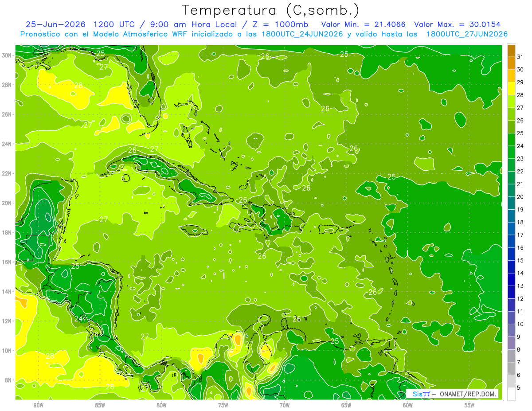Viewport: 532px width, 411px height.
Task: Click the 16N latitude axis label
Action: 7,262
